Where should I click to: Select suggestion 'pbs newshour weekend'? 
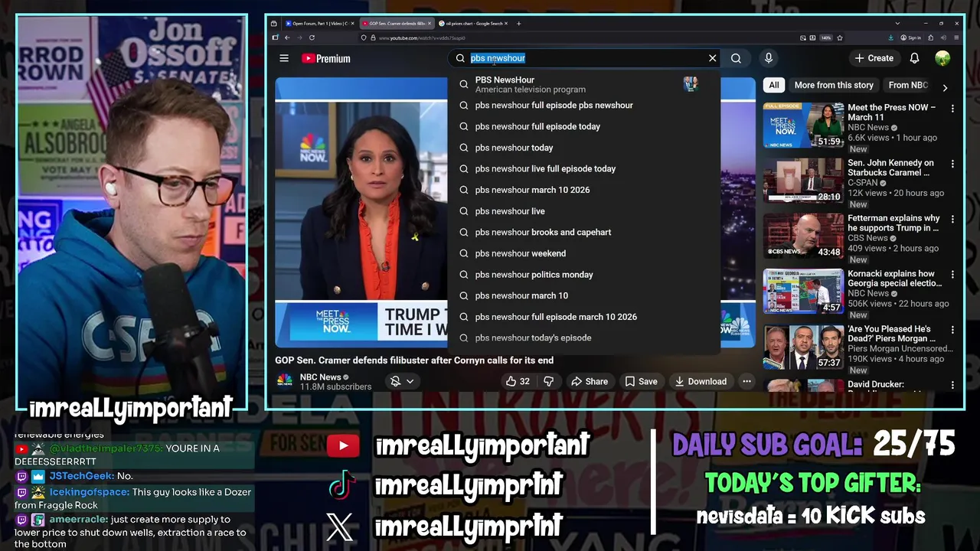pos(583,253)
